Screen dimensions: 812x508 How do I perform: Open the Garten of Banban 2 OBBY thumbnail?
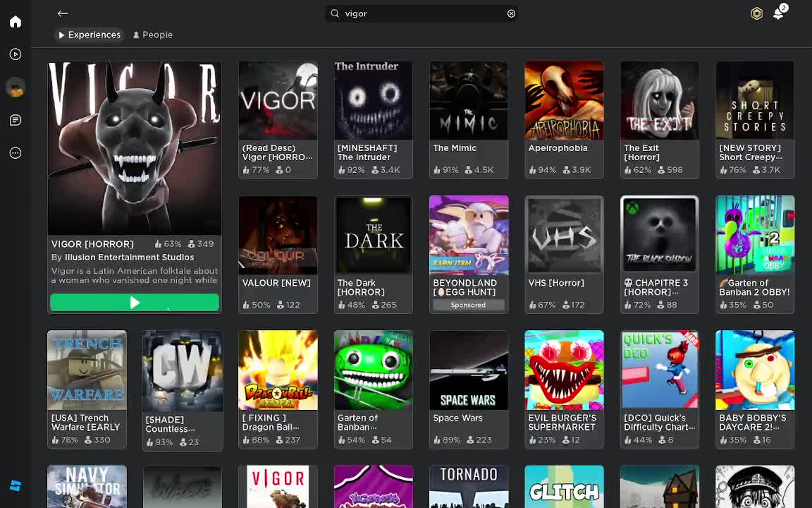755,236
